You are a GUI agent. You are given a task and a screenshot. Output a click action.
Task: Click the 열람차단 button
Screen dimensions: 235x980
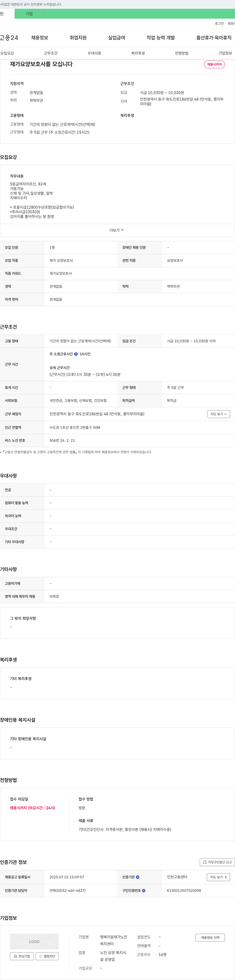pyautogui.click(x=47, y=956)
